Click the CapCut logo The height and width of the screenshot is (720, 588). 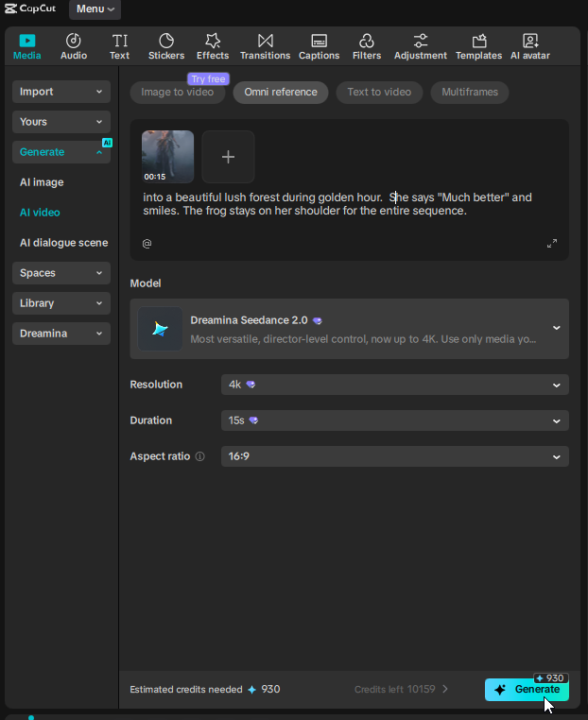tap(30, 9)
